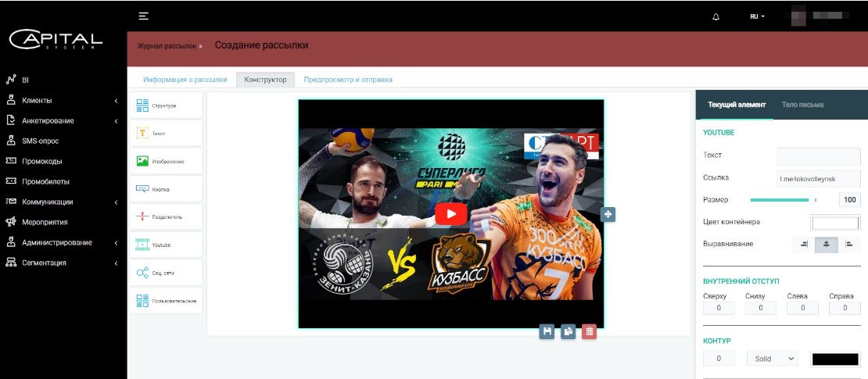Select the Разделитель block
This screenshot has width=868, height=379.
166,217
